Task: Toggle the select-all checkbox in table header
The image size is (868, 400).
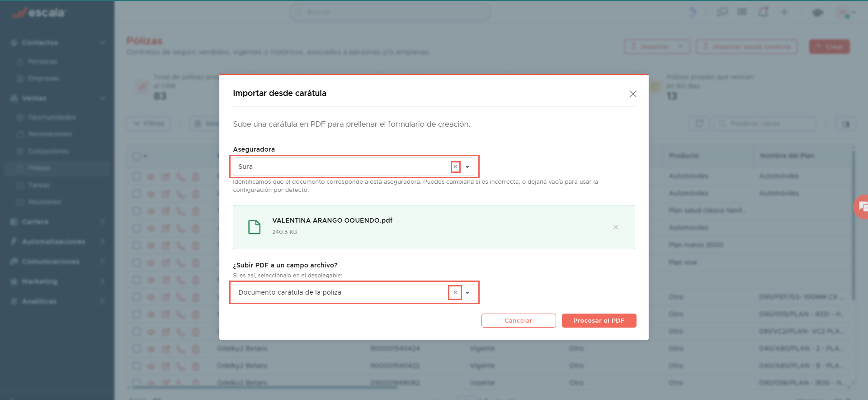Action: click(137, 156)
